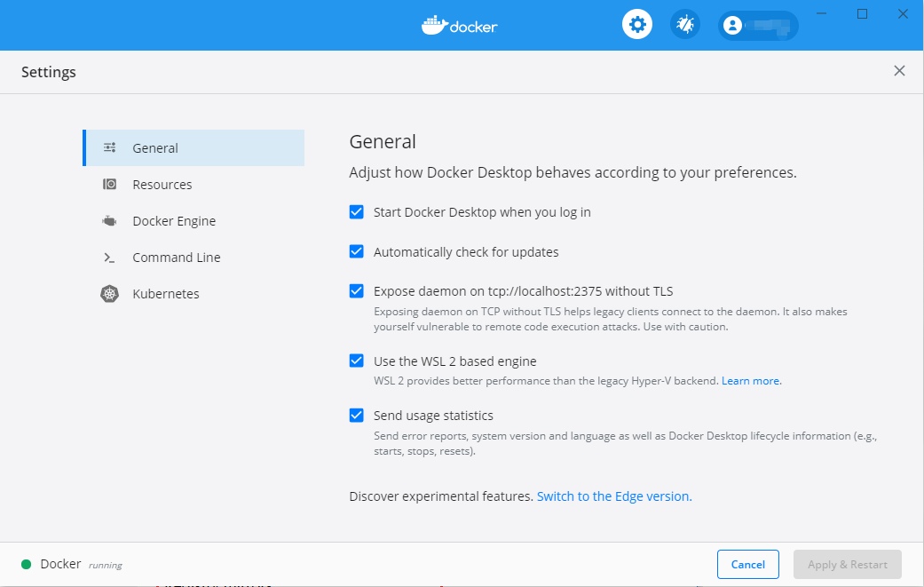Maximize the Docker Desktop window
Screen dimensions: 924x587
(x=862, y=13)
